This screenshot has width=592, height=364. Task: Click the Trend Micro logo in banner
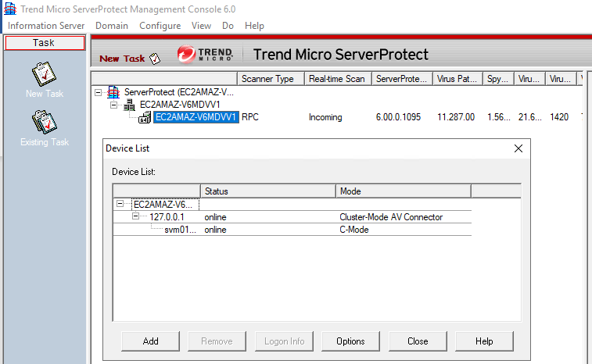coord(205,55)
